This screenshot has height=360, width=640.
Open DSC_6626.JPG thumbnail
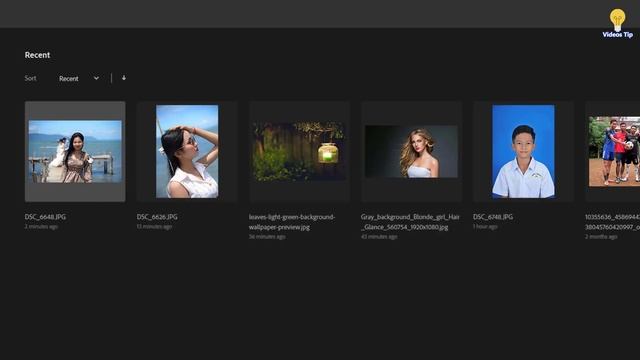coord(187,151)
